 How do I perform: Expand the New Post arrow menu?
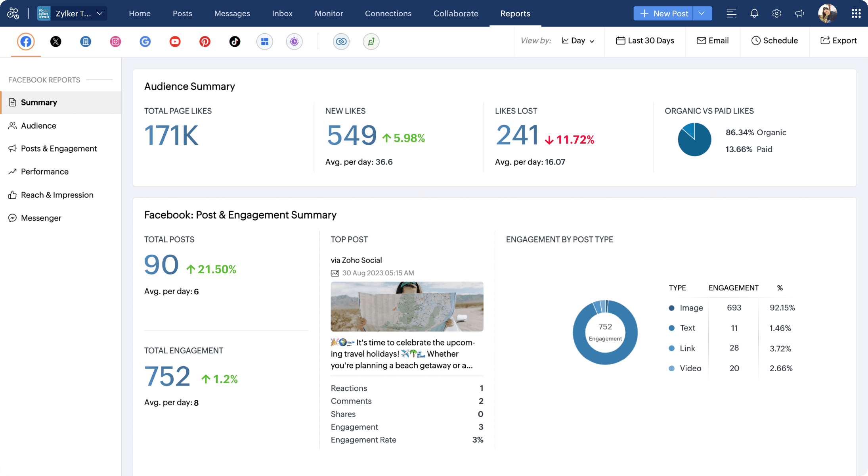[x=702, y=13]
